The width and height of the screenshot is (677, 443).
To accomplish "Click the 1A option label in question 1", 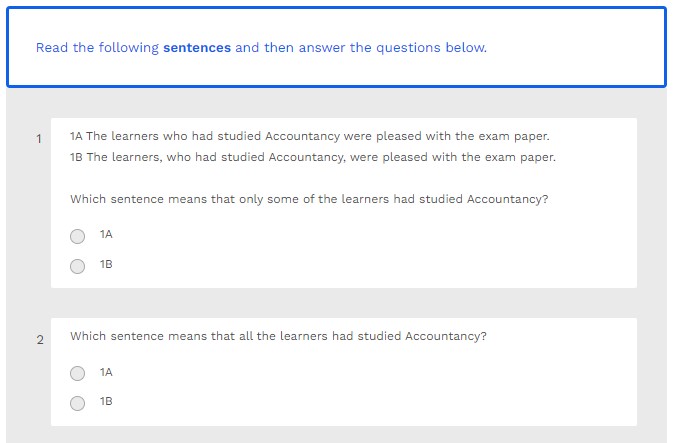I will coord(106,235).
